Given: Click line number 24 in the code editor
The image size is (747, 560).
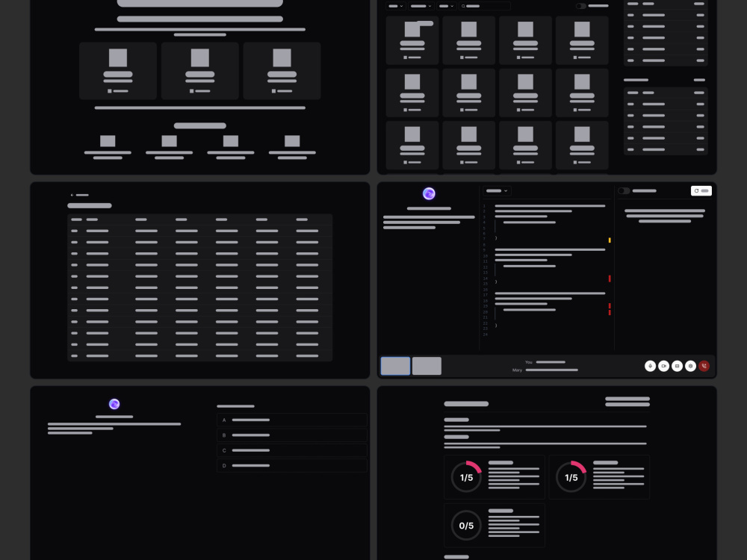Looking at the screenshot, I should pyautogui.click(x=485, y=335).
